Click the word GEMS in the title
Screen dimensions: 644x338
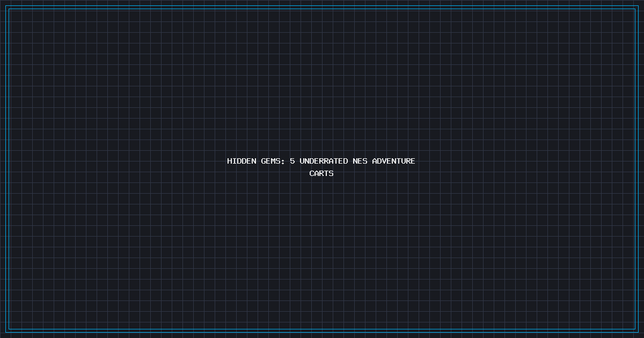point(271,161)
